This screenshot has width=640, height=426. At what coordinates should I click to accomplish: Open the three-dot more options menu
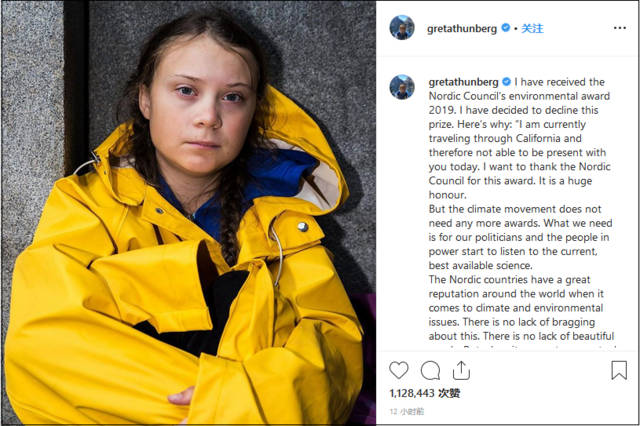click(x=620, y=28)
